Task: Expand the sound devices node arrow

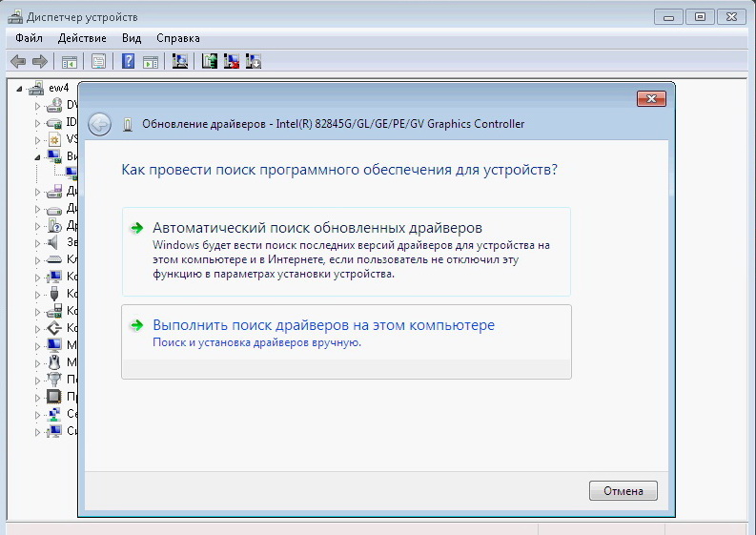Action: click(x=37, y=242)
